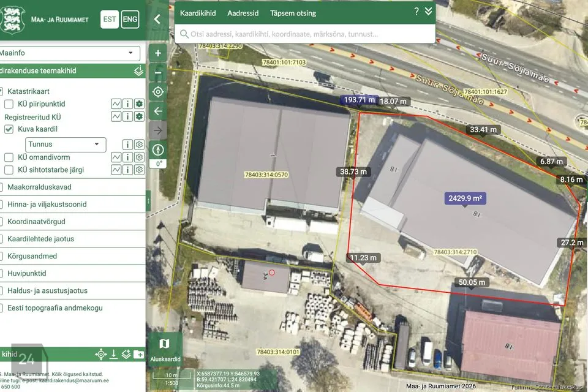Click add layers stack icon at bottom
Viewport: 588px width, 392px height.
[x=126, y=354]
